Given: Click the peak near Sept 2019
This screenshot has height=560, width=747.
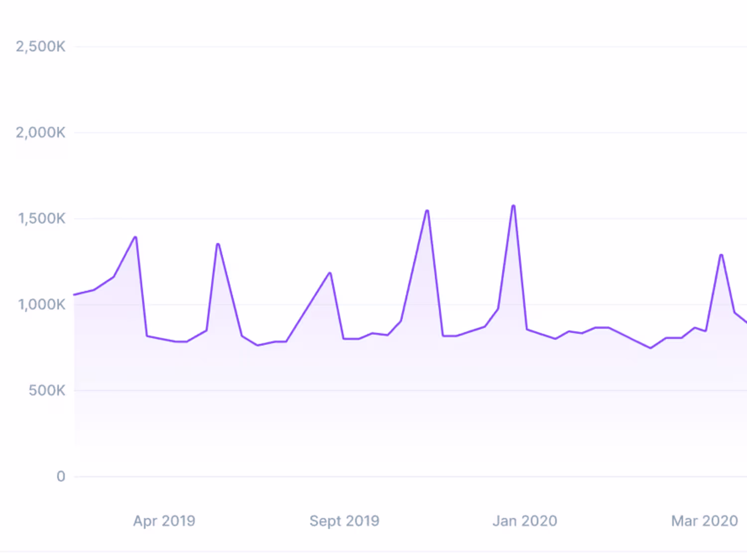Looking at the screenshot, I should 330,273.
